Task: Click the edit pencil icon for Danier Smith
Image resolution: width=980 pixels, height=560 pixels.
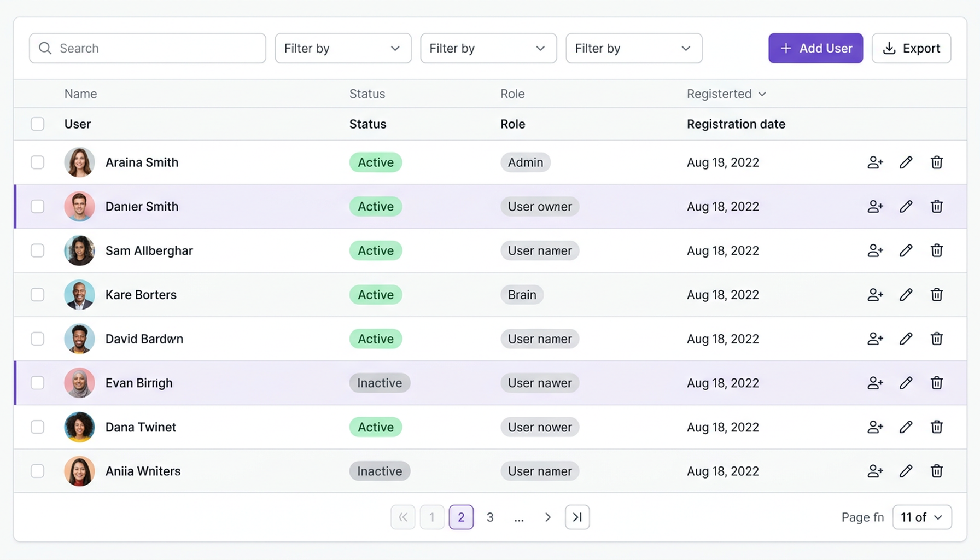Action: (x=906, y=206)
